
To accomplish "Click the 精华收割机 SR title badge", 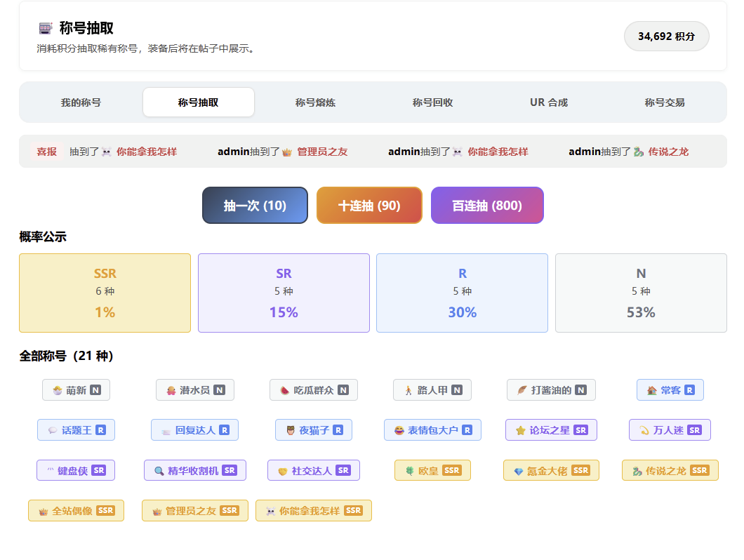I will (195, 470).
